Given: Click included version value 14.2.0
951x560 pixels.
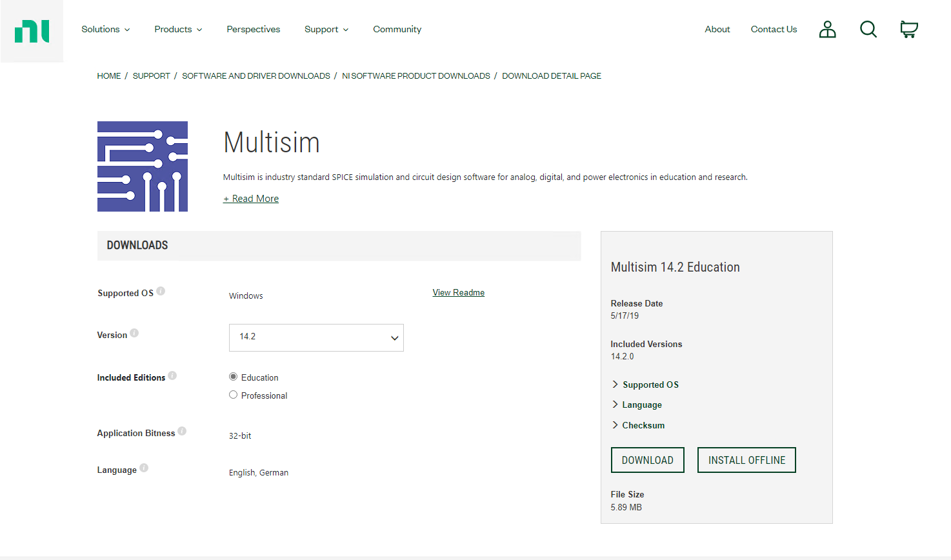Looking at the screenshot, I should [622, 356].
